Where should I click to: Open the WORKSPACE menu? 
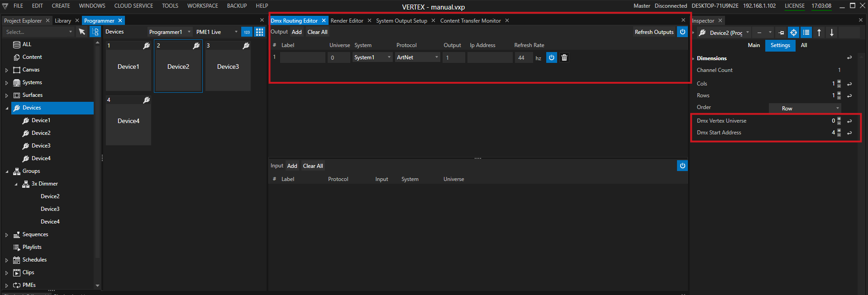click(x=202, y=6)
